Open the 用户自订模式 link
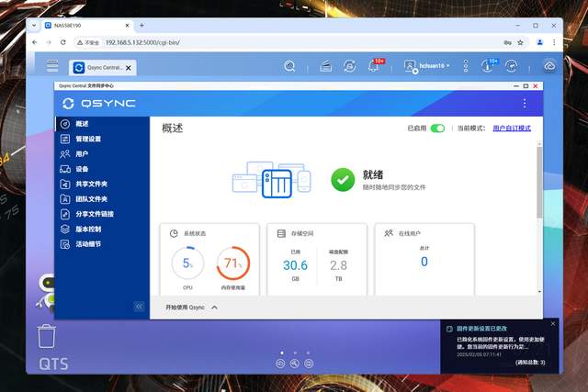The image size is (588, 392). pyautogui.click(x=512, y=129)
